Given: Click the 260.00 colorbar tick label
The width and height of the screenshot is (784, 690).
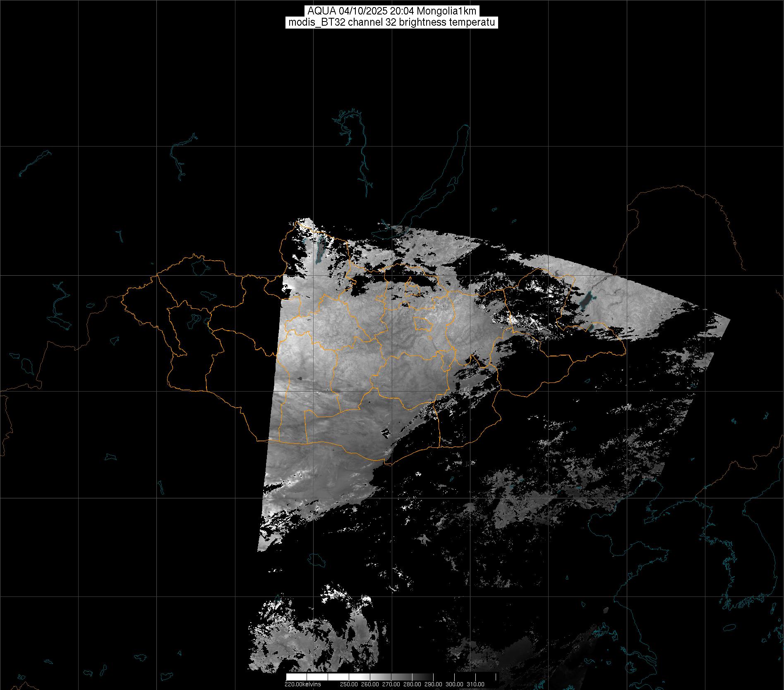Looking at the screenshot, I should (x=370, y=684).
